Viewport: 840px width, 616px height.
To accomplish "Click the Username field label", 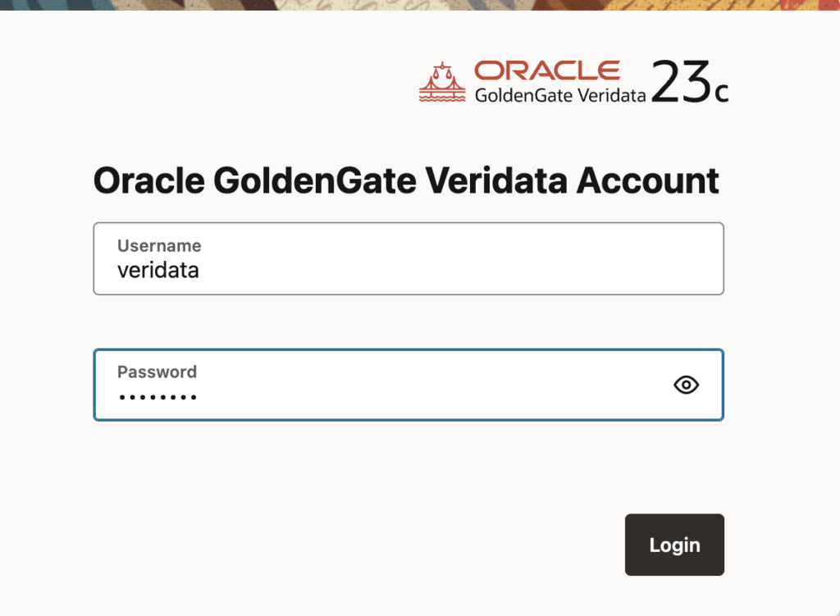I will click(x=159, y=245).
